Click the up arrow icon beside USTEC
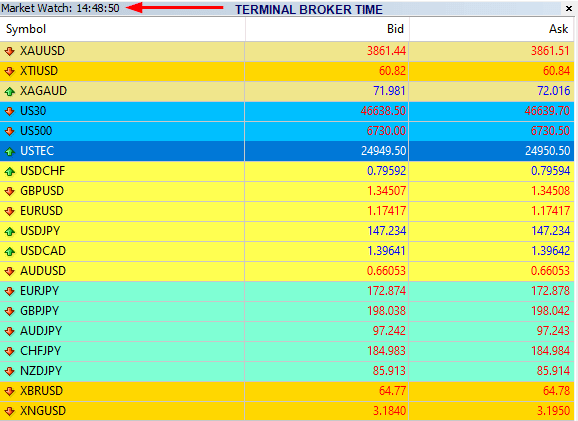This screenshot has height=421, width=578. tap(10, 151)
